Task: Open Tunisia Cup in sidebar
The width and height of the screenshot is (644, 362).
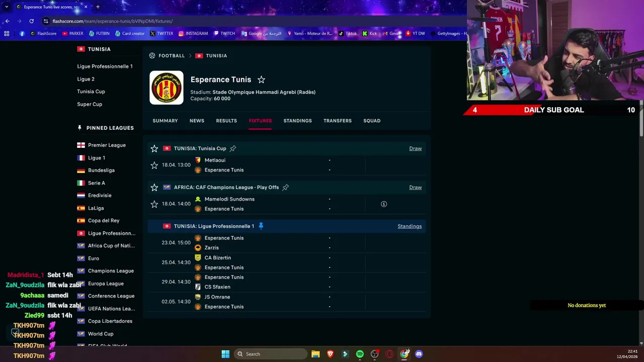Action: tap(91, 92)
